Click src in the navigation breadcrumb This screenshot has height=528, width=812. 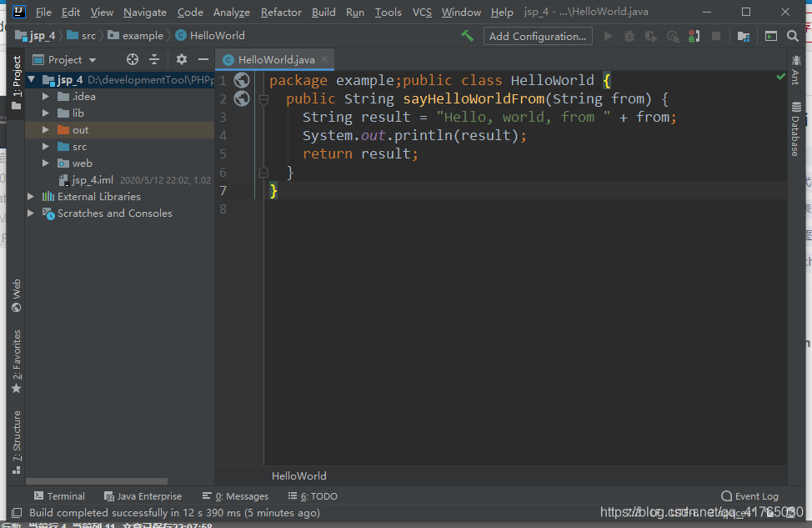tap(82, 36)
